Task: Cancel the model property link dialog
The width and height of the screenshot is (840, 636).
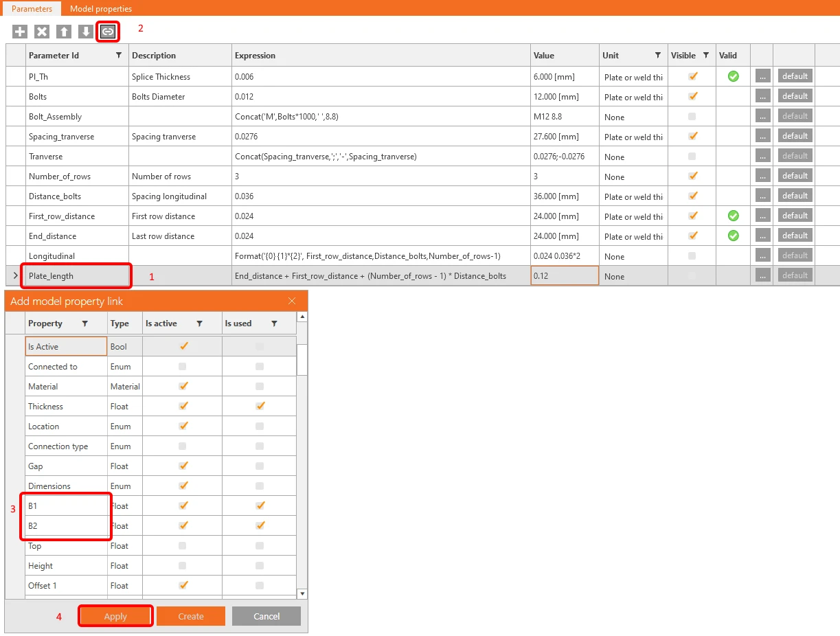Action: point(266,616)
